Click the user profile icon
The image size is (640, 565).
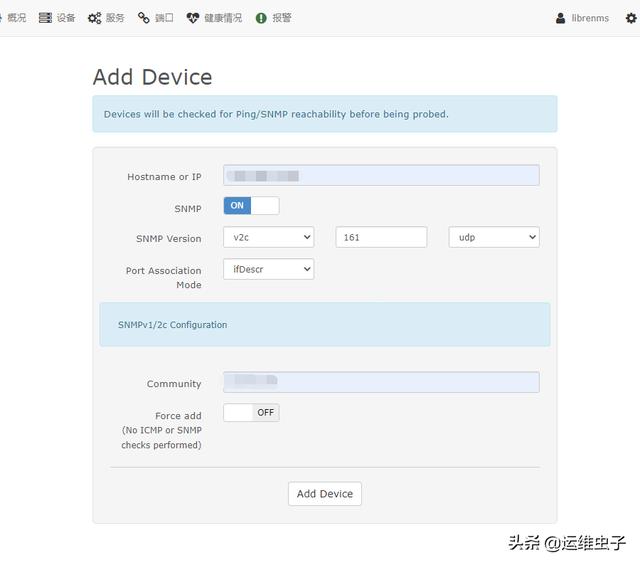560,18
